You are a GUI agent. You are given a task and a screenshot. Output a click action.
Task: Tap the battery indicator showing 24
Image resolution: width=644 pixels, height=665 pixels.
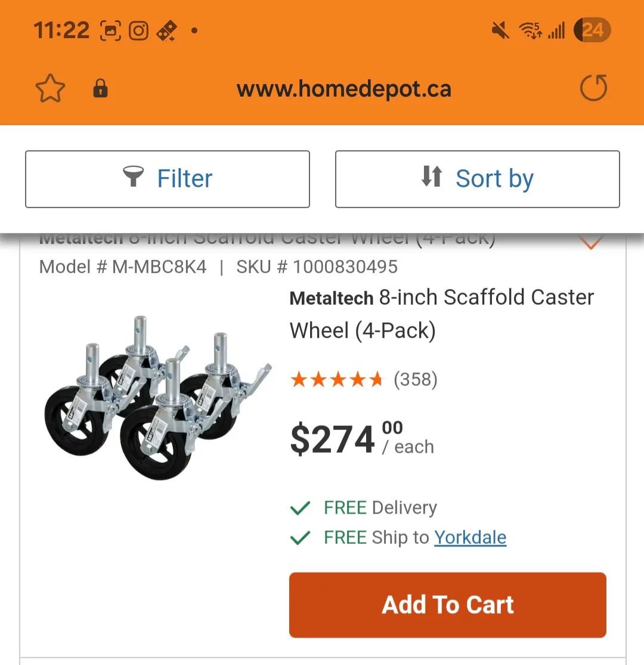pyautogui.click(x=592, y=30)
